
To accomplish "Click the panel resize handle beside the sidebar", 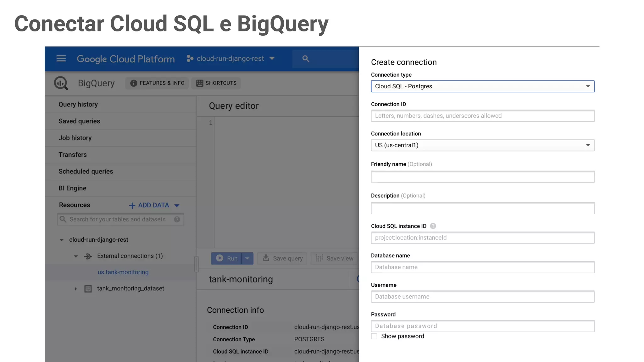I will (x=197, y=264).
